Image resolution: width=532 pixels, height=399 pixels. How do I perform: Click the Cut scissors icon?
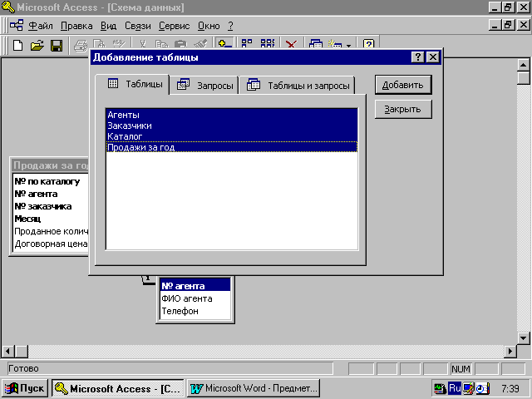pos(143,45)
